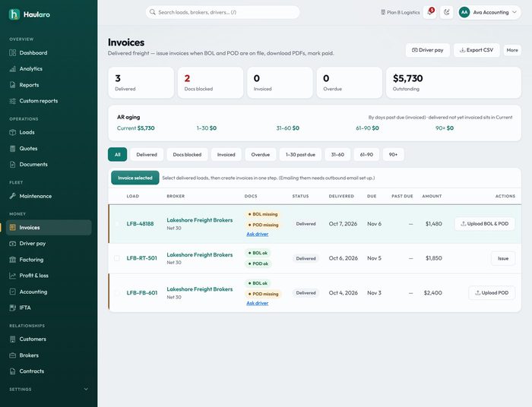This screenshot has height=407, width=532.
Task: Click the Delivered summary card
Action: pyautogui.click(x=141, y=83)
